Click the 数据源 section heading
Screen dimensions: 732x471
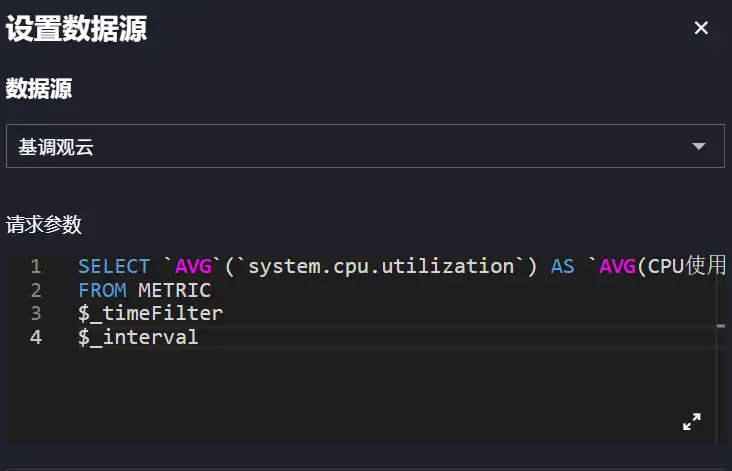(38, 89)
